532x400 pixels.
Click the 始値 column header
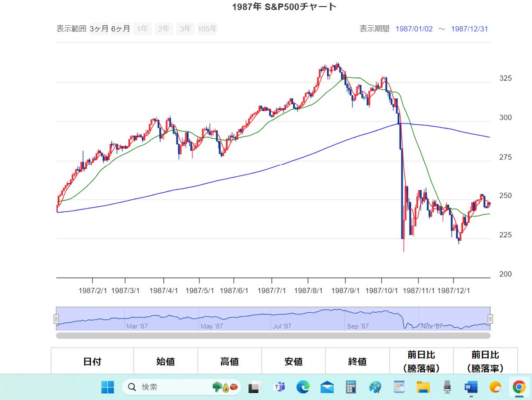point(165,361)
